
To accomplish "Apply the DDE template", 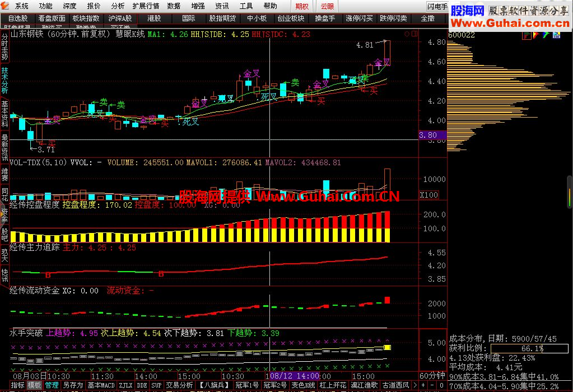I will tap(142, 385).
